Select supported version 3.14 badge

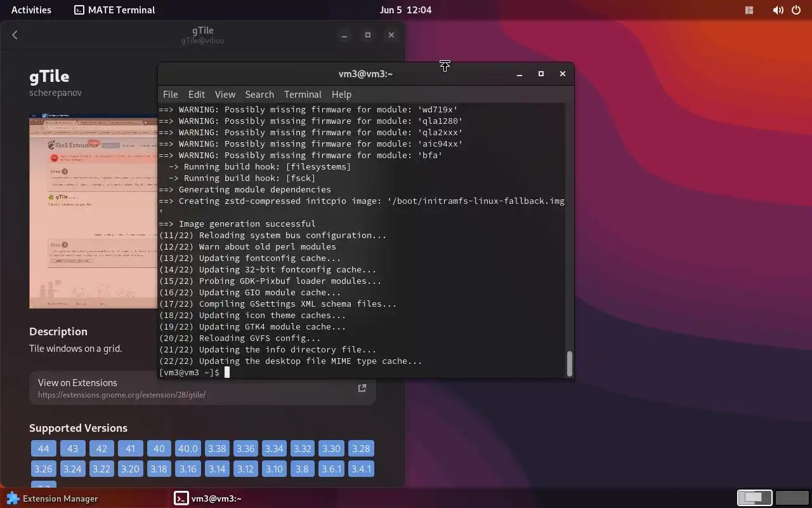click(x=217, y=469)
